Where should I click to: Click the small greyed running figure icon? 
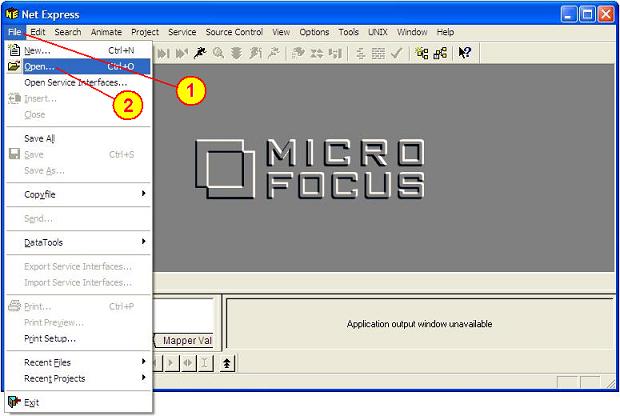pos(274,53)
